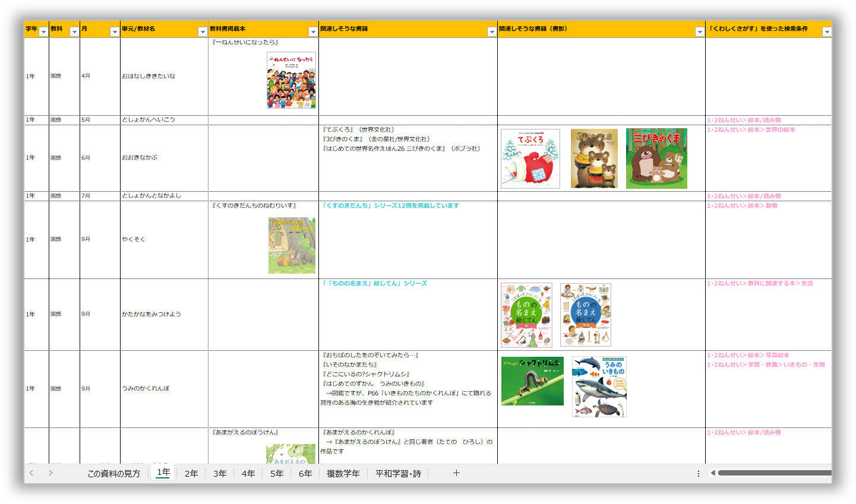
Task: Open the 学習・教養>いきもの・生物 link
Action: (x=766, y=364)
